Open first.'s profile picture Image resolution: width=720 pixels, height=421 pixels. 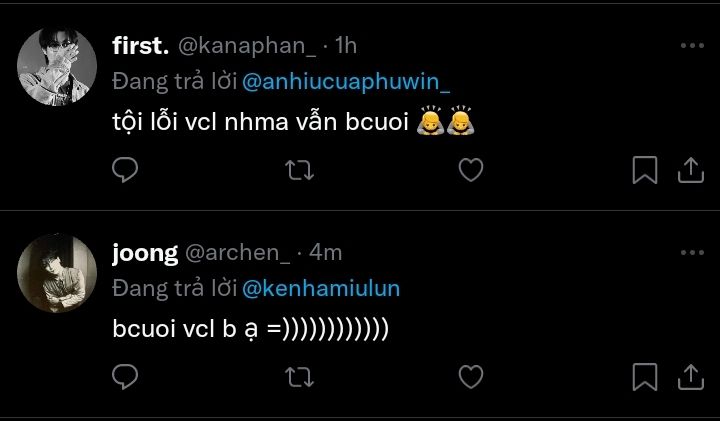click(58, 68)
